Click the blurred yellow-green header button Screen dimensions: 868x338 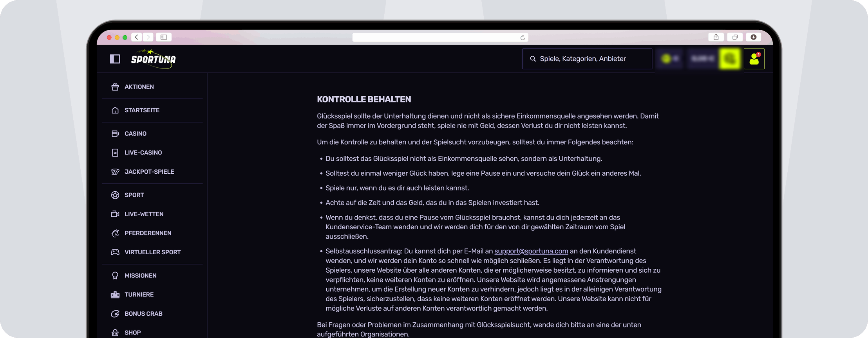(x=730, y=59)
